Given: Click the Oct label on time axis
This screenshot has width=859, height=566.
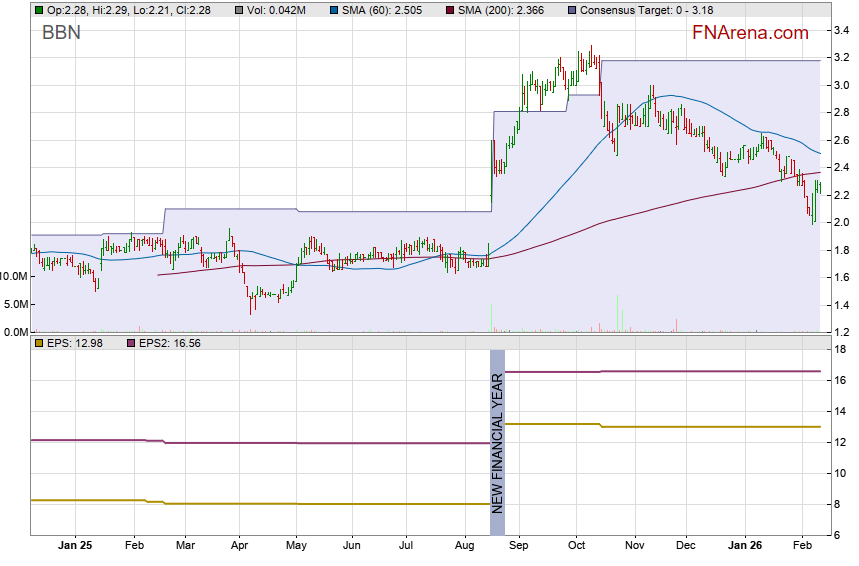Looking at the screenshot, I should click(x=575, y=547).
